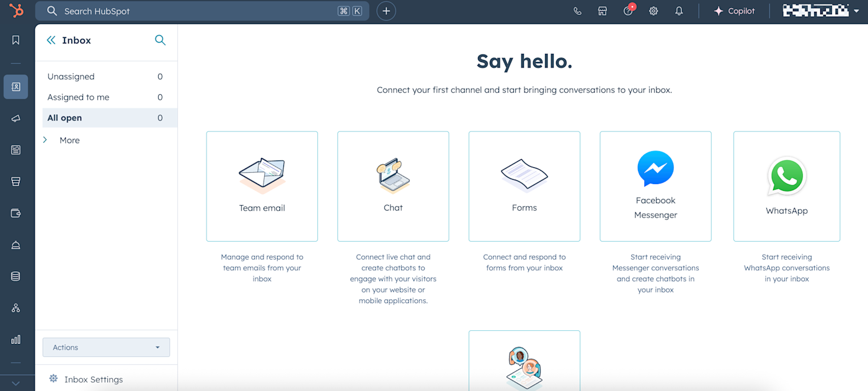Image resolution: width=868 pixels, height=391 pixels.
Task: Select the Assigned to me view
Action: 106,97
